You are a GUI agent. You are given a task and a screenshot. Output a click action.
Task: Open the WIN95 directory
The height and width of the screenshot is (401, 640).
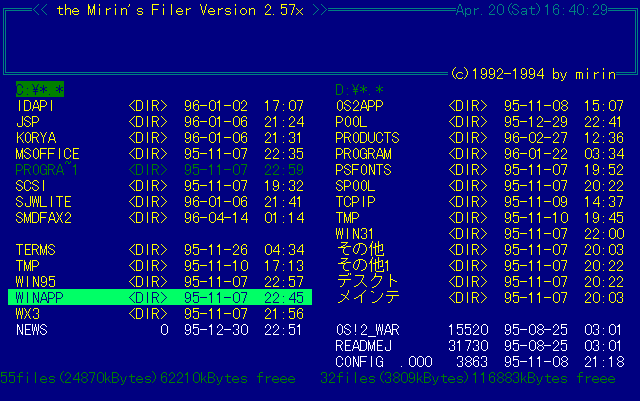160,282
